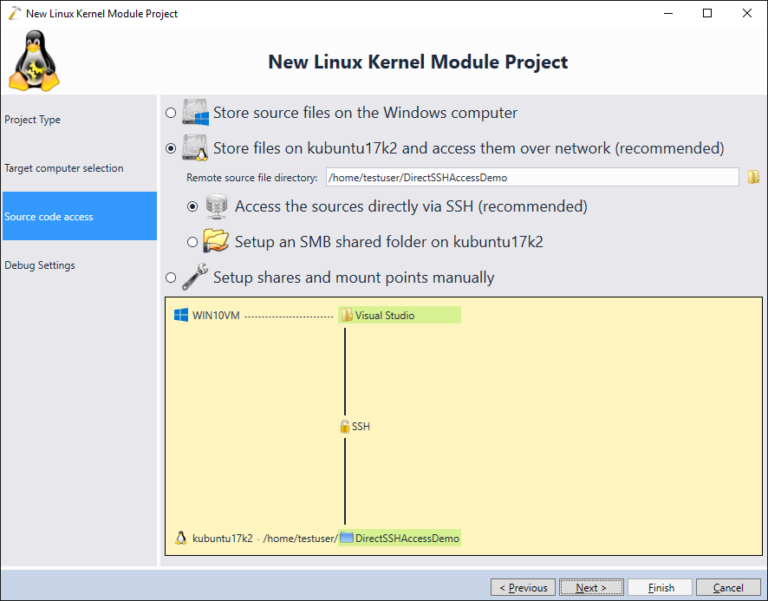Choose Setup an SMB shared folder radio
Image resolution: width=768 pixels, height=601 pixels.
coord(192,242)
